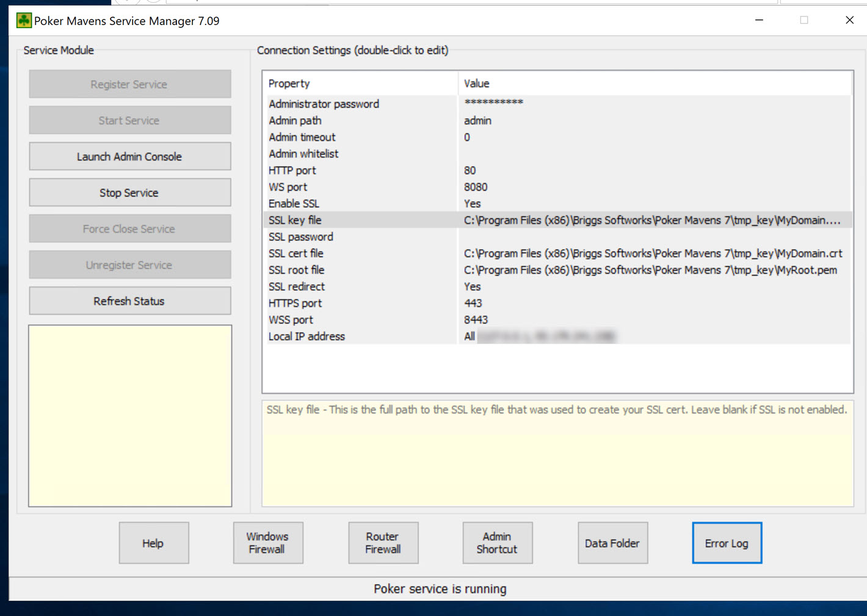Select the SSL redirect setting row
The image size is (867, 616).
tap(297, 287)
